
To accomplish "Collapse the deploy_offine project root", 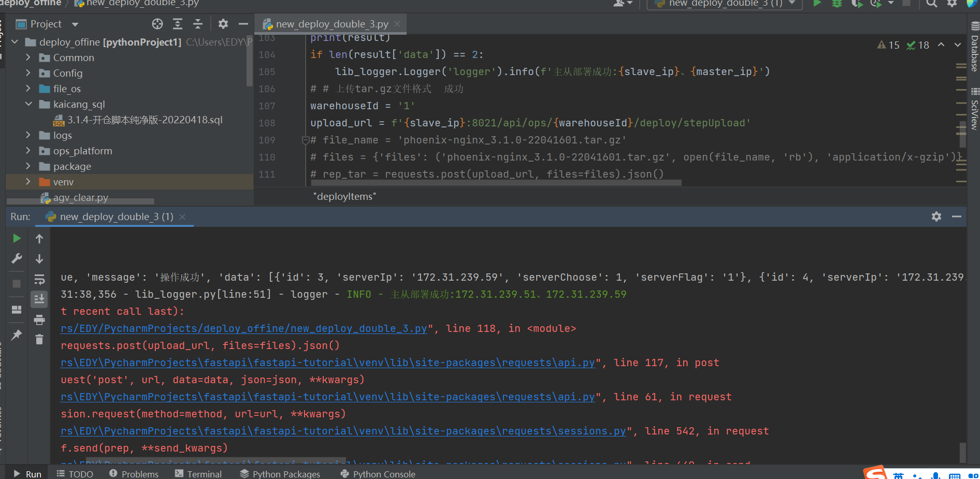I will pyautogui.click(x=15, y=42).
